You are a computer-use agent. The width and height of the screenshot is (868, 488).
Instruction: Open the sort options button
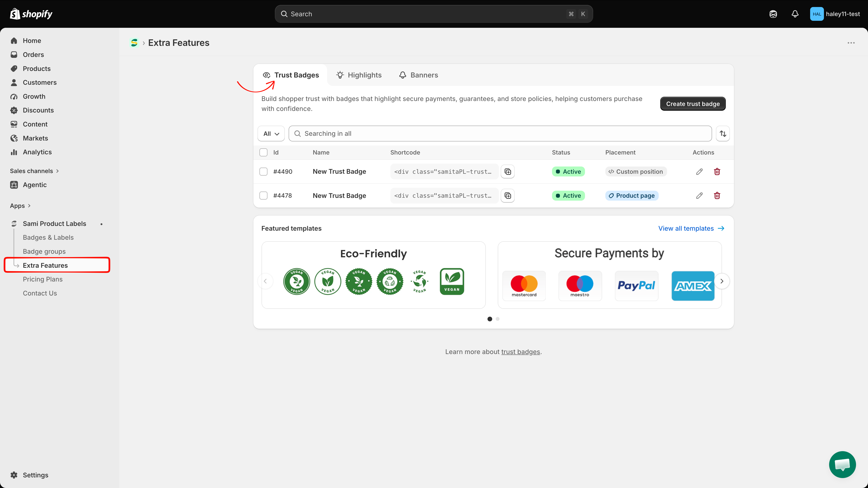723,133
